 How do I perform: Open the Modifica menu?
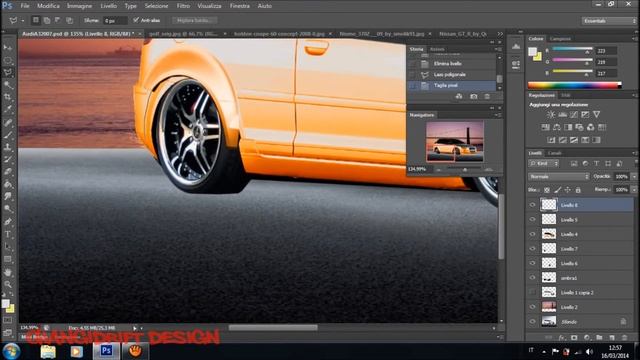48,6
